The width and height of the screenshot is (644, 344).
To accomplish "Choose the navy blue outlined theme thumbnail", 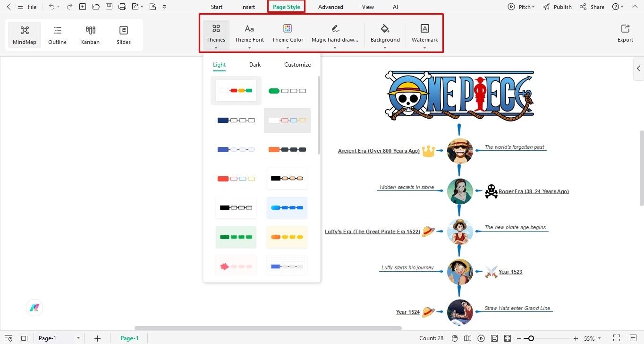I will click(x=236, y=120).
